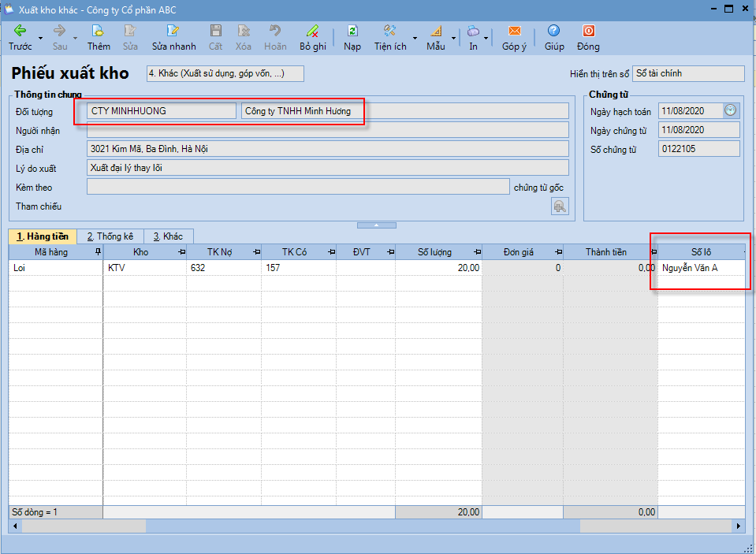Open the Tiện ích utilities tool
Viewport: 756px width, 554px height.
389,31
